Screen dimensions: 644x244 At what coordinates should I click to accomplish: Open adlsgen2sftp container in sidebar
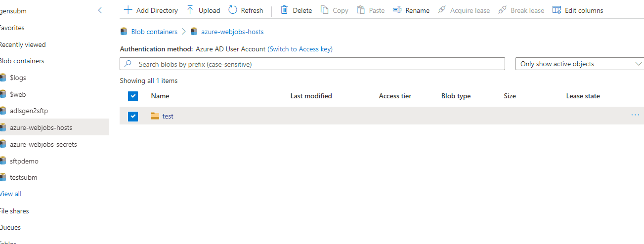29,111
